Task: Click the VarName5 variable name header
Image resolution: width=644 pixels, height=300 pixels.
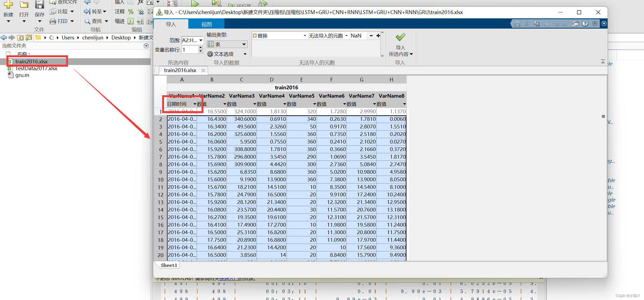Action: [x=301, y=96]
